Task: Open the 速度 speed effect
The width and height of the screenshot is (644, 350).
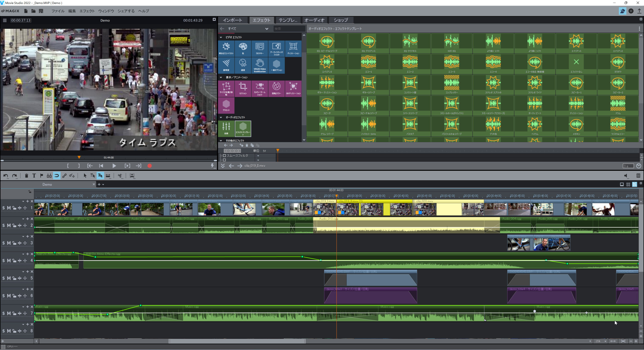Action: tap(243, 65)
